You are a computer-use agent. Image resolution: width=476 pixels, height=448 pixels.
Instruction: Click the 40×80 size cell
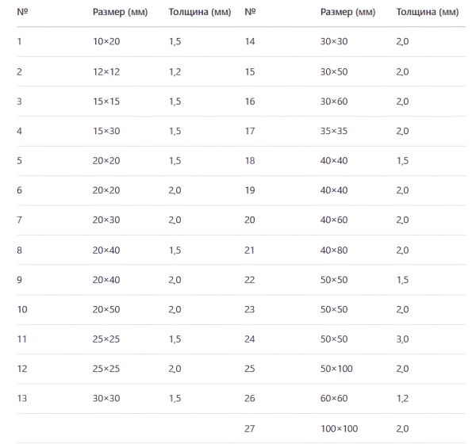333,250
